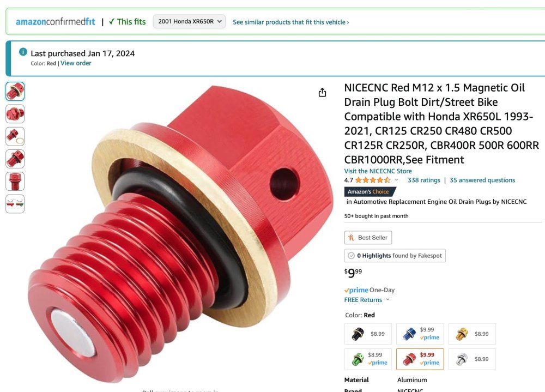Visit the NICECNC Store link
This screenshot has height=392, width=545.
pos(378,171)
